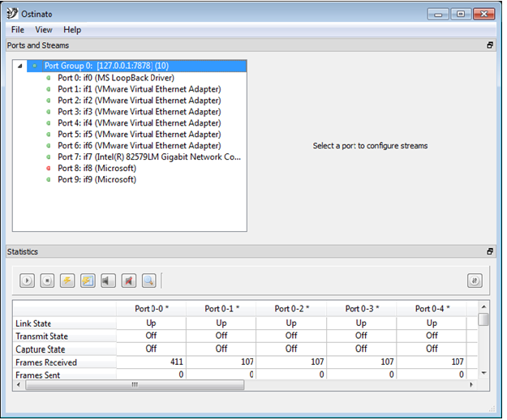
Task: Click the Ostinato app icon in title bar
Action: [12, 13]
